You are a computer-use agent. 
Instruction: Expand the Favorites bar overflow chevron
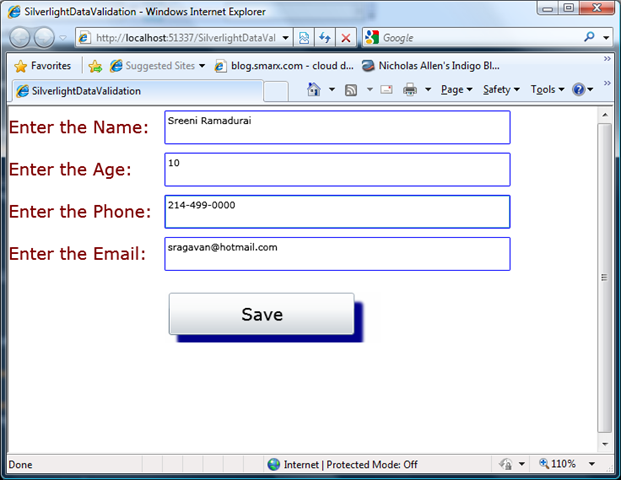click(607, 59)
